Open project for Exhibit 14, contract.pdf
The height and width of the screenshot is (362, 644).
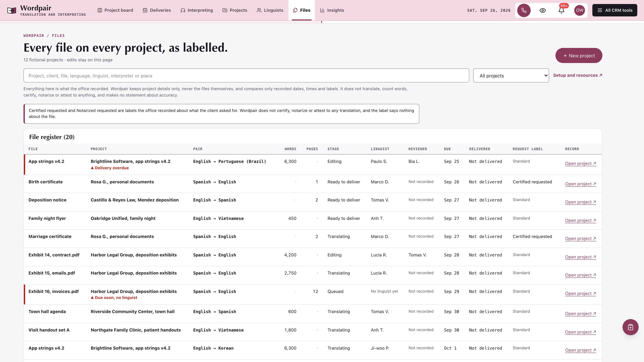pos(580,257)
